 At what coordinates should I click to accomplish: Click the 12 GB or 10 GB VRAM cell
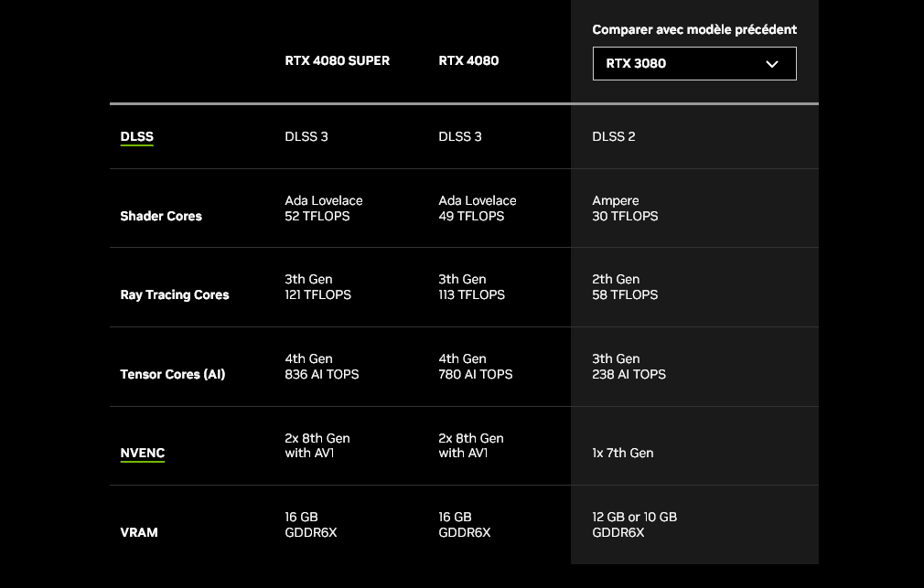pos(635,524)
